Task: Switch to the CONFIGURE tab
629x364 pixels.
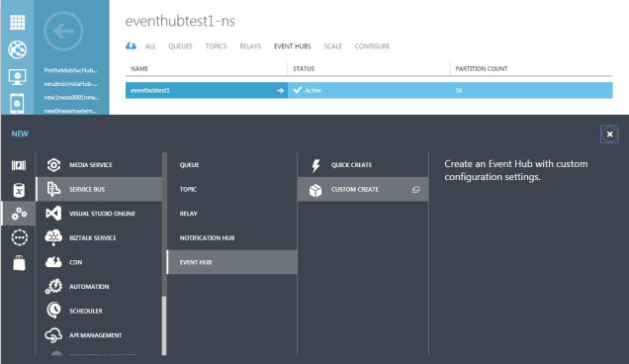Action: coord(372,46)
